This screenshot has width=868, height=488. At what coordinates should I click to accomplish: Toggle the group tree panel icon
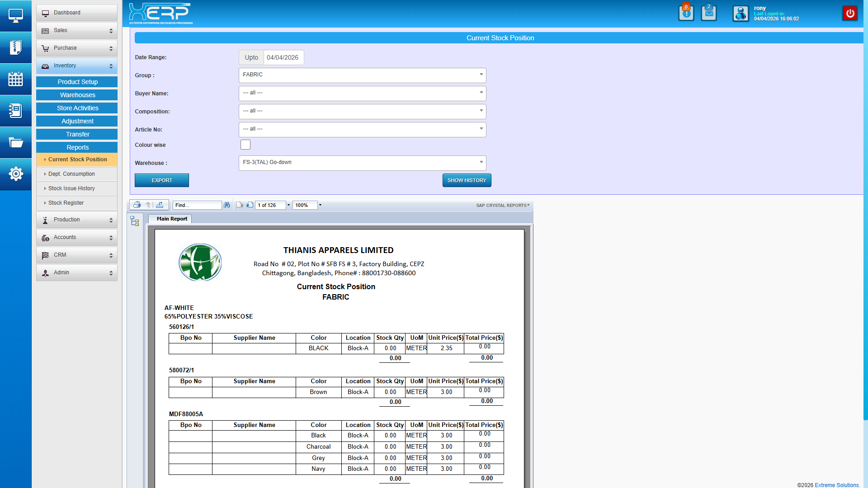tap(135, 221)
